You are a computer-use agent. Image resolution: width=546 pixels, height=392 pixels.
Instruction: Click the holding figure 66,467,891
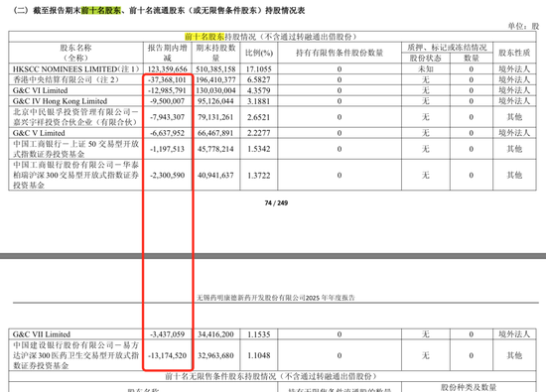click(215, 133)
